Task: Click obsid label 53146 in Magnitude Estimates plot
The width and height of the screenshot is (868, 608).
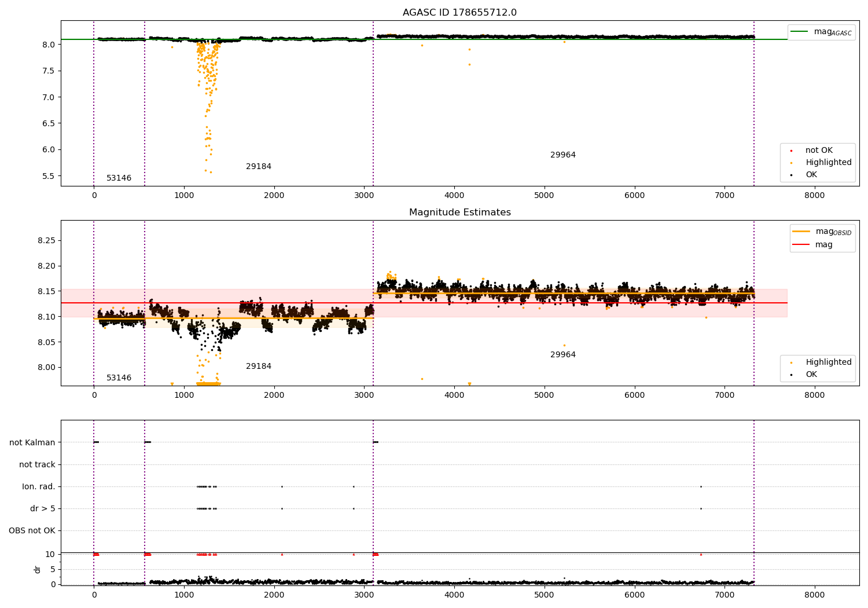Action: click(x=119, y=378)
